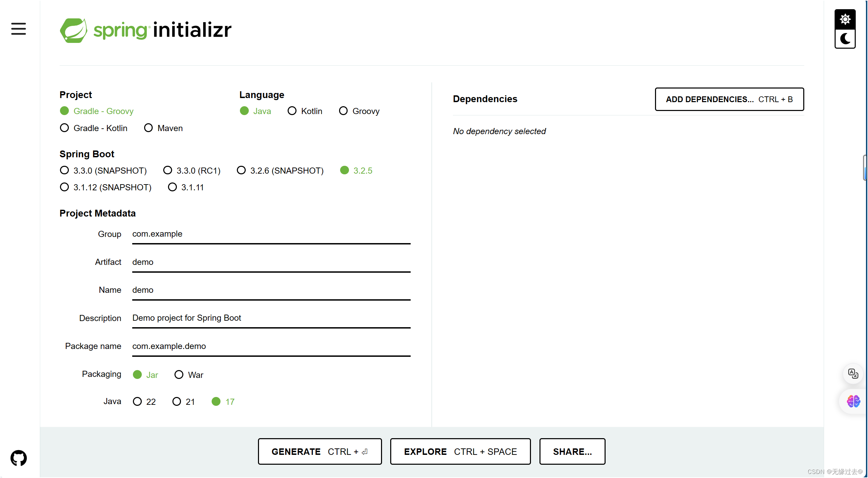Click the Add Dependencies button

click(x=729, y=99)
